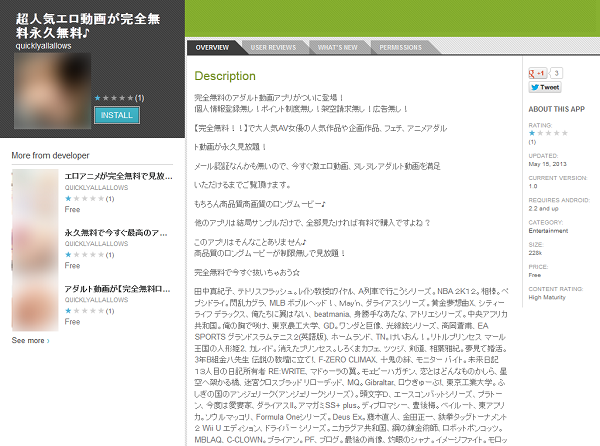This screenshot has height=446, width=600.
Task: Click the third developer app thumbnail
Action: point(35,306)
